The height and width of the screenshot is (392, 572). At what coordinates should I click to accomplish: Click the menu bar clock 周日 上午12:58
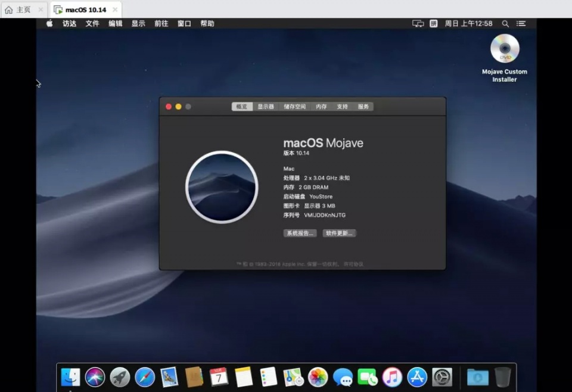[468, 24]
